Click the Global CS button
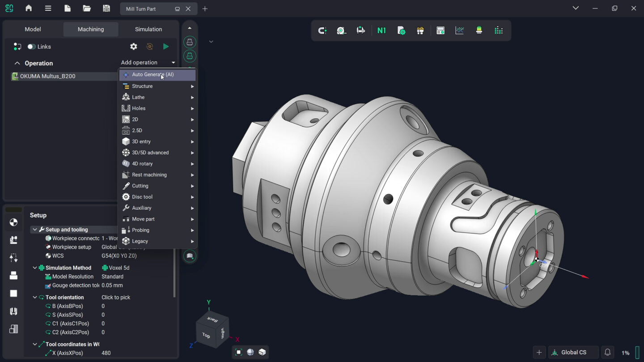The height and width of the screenshot is (362, 644). point(573,352)
